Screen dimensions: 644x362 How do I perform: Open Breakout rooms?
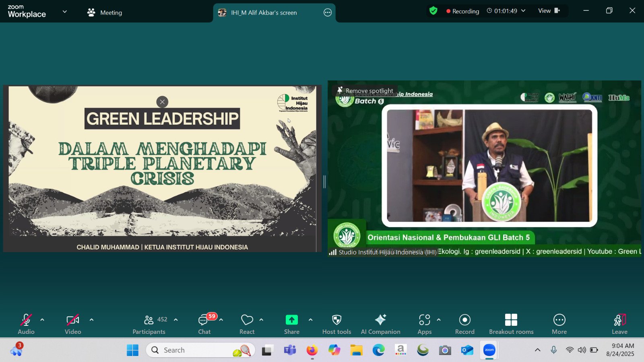click(511, 324)
